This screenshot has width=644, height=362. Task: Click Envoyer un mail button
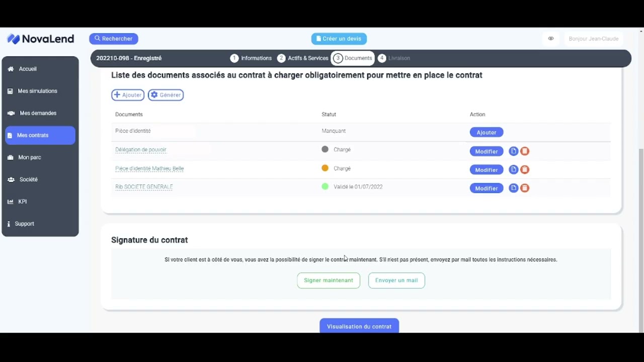pyautogui.click(x=396, y=281)
